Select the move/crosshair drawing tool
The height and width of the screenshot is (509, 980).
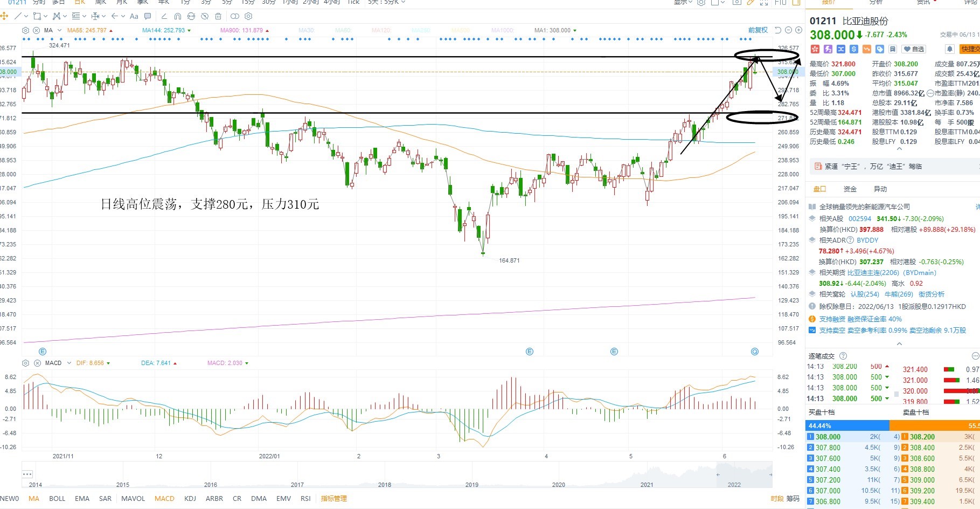click(4, 16)
